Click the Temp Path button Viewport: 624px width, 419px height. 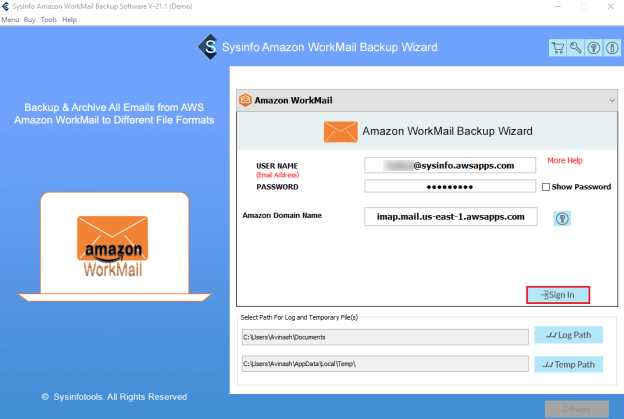pyautogui.click(x=568, y=364)
